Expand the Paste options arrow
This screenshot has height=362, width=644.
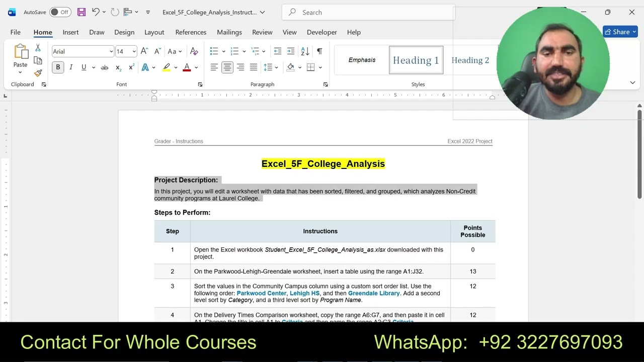pos(21,72)
